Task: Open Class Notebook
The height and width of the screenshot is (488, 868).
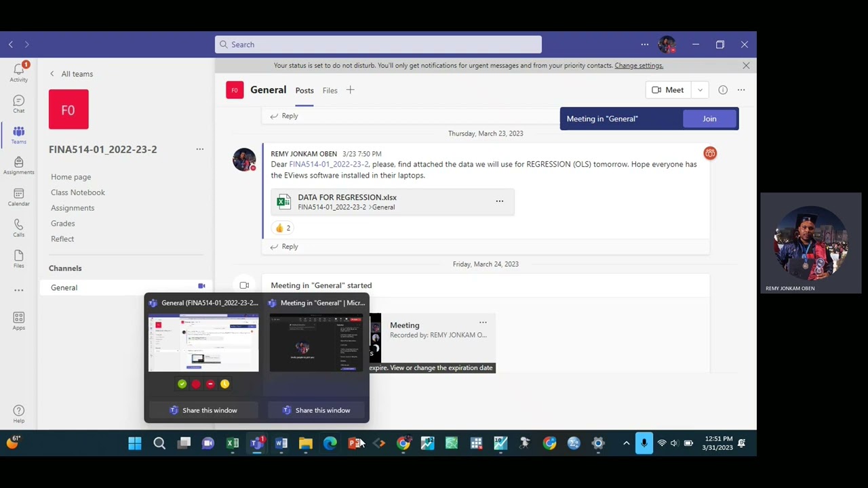Action: click(77, 192)
